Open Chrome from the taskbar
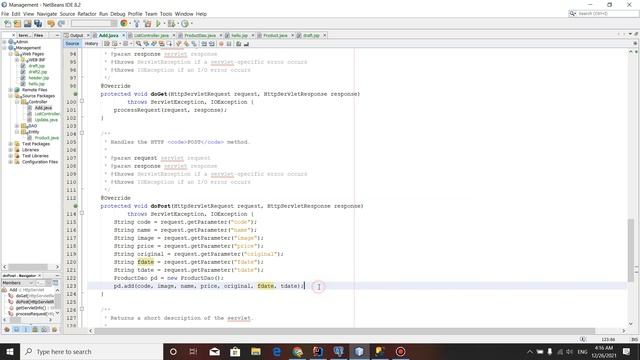Screen dimensions: 640x360 pos(298,351)
